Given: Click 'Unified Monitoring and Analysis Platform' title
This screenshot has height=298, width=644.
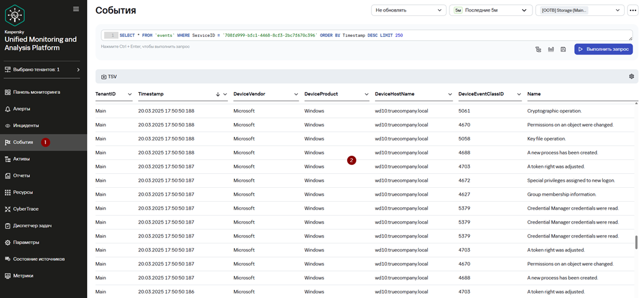Looking at the screenshot, I should (x=40, y=44).
